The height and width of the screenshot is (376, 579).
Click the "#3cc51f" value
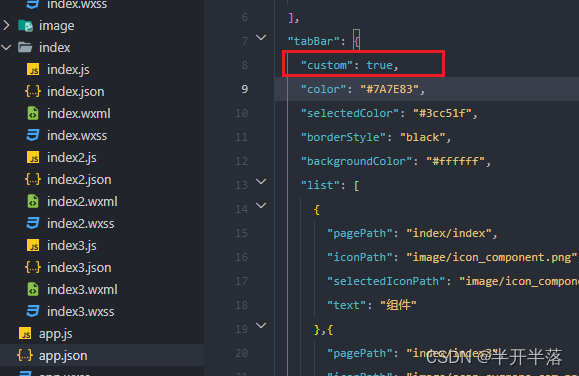pos(442,113)
